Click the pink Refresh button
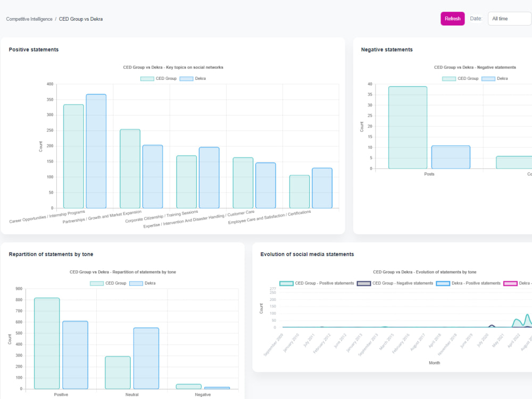Viewport: 532px width, 399px height. pyautogui.click(x=452, y=19)
